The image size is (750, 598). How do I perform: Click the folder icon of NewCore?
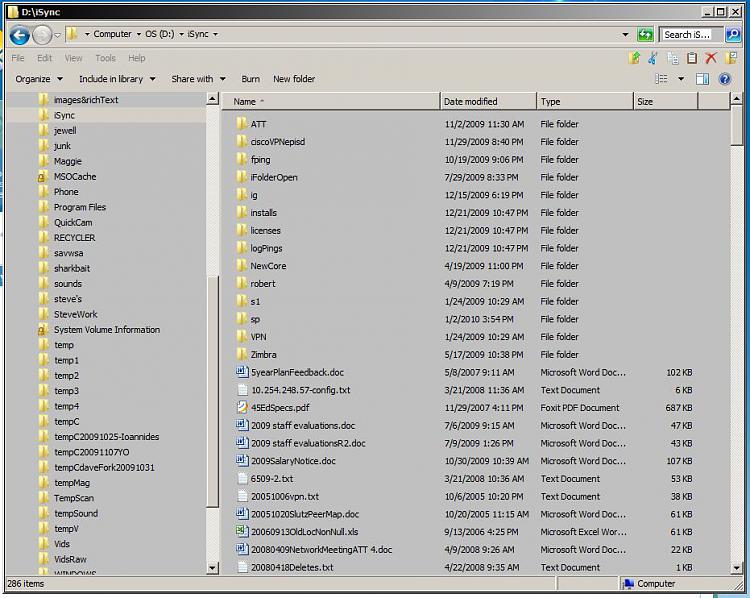click(x=242, y=266)
